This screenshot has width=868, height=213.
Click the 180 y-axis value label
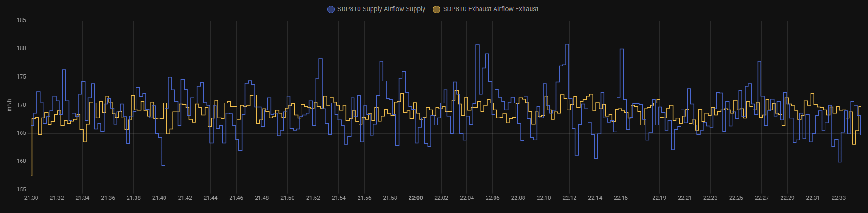(x=22, y=48)
